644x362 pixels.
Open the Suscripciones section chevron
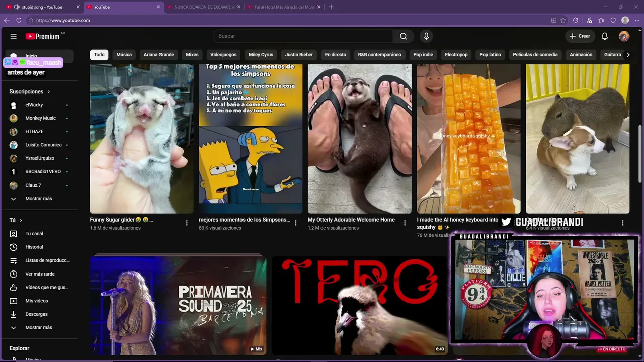49,92
